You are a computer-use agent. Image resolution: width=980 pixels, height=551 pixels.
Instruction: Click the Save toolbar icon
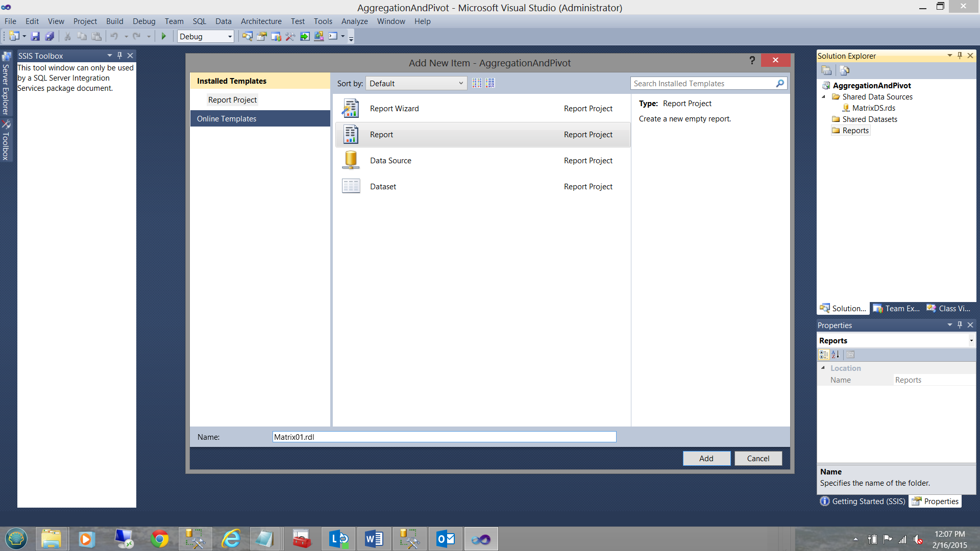point(35,36)
